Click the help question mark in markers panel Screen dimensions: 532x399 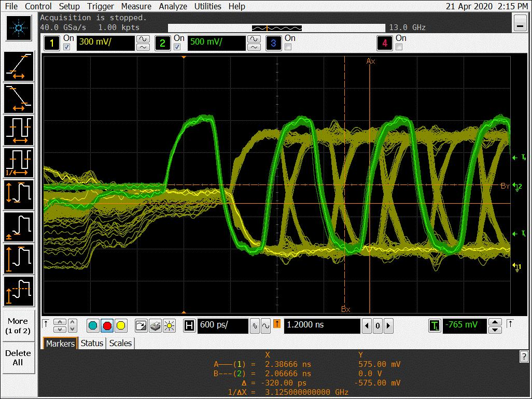524,357
